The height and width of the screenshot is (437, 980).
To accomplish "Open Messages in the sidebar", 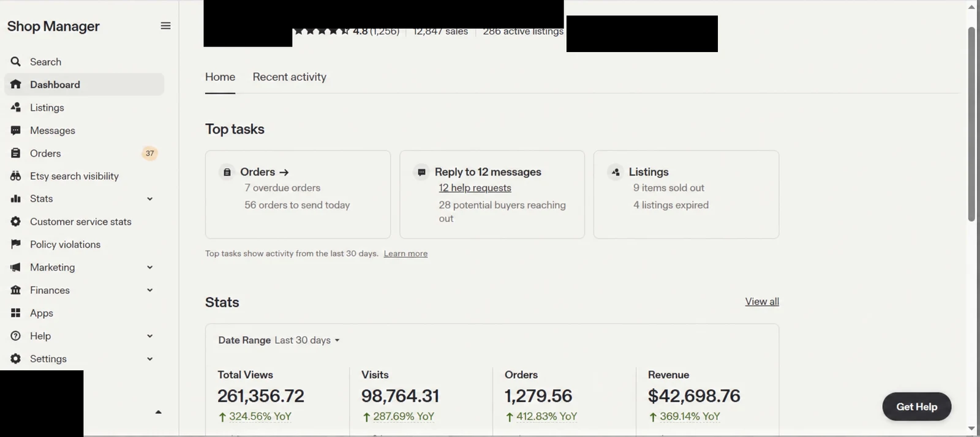I will [x=85, y=130].
